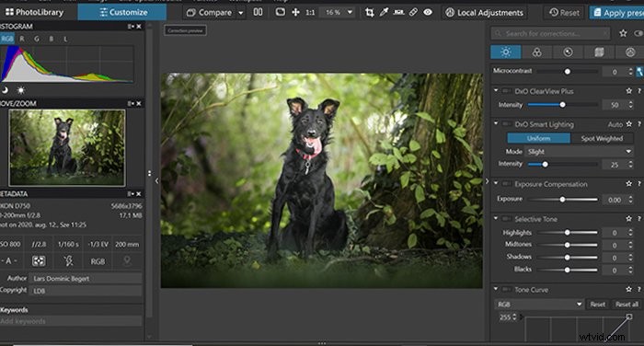Open the Tone Curve RGB channel dropdown

pyautogui.click(x=539, y=304)
